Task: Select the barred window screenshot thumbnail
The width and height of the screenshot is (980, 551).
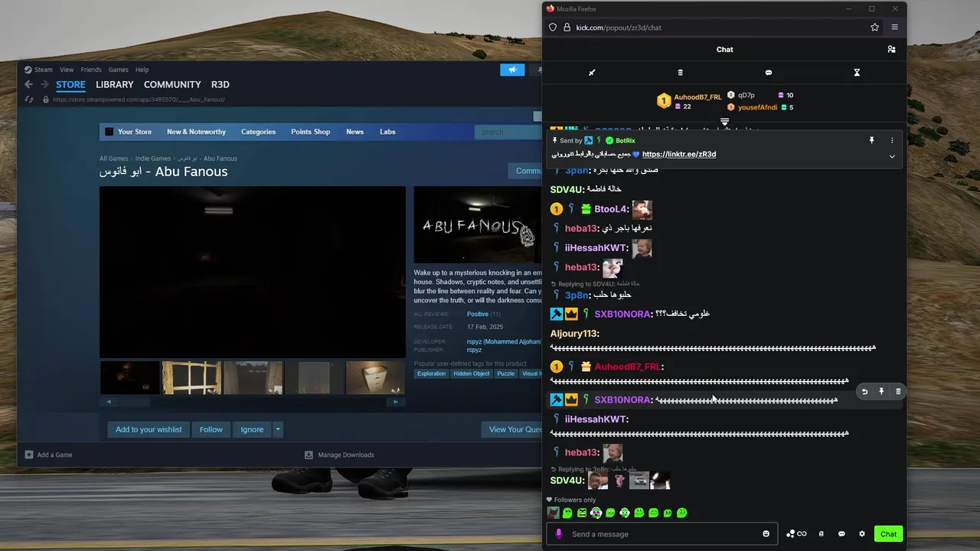Action: [191, 378]
